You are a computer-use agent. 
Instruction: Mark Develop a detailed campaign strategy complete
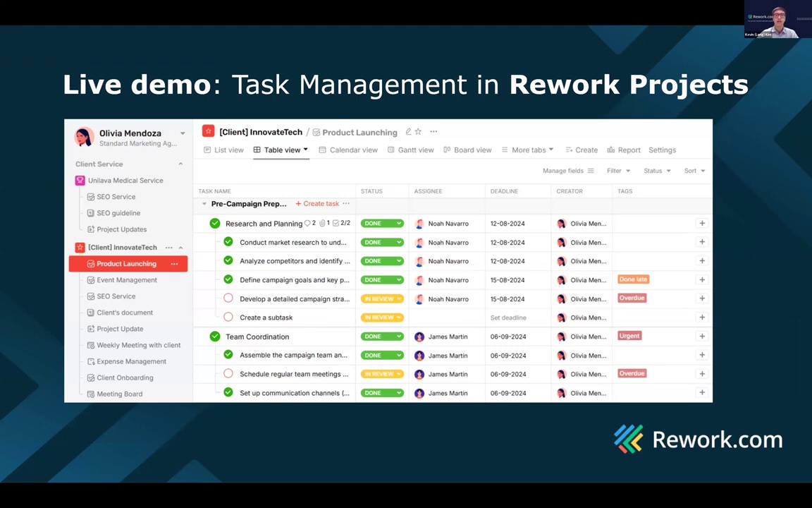[228, 298]
